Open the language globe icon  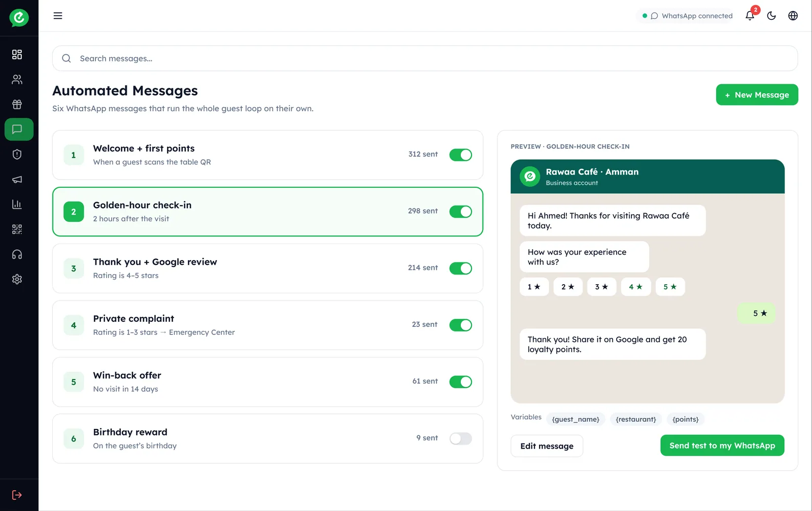coord(793,16)
